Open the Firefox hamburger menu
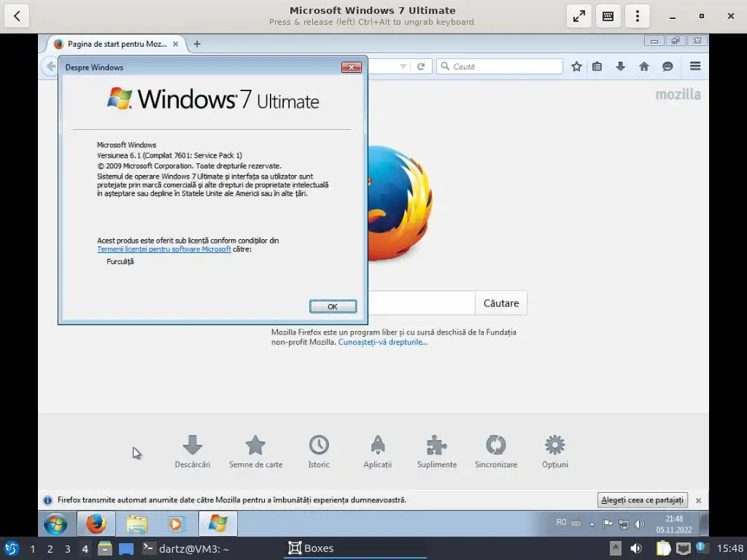The height and width of the screenshot is (560, 747). (x=695, y=66)
